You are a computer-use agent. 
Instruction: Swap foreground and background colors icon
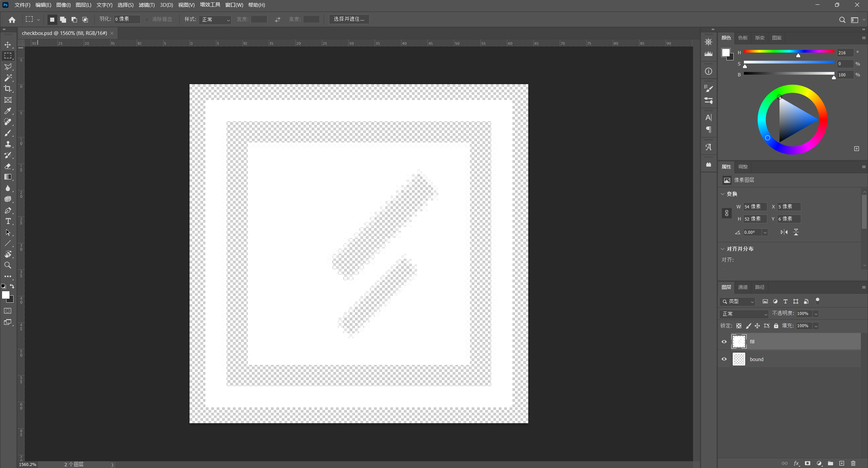coord(12,286)
